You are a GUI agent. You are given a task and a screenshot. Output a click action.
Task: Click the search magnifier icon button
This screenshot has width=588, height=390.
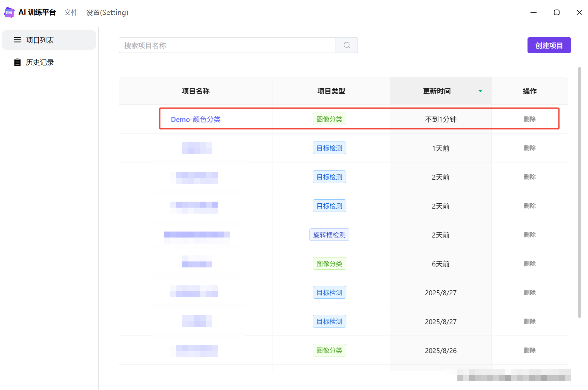(346, 45)
